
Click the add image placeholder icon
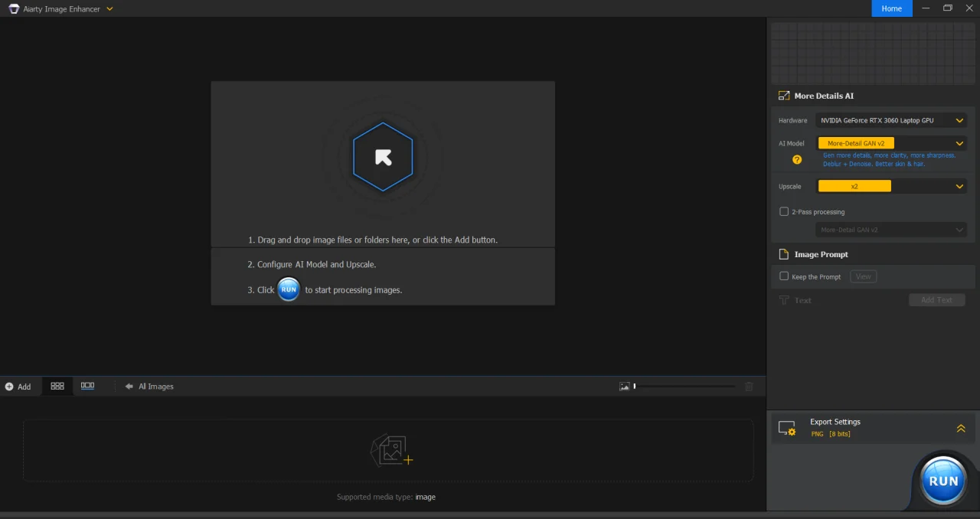pos(391,451)
